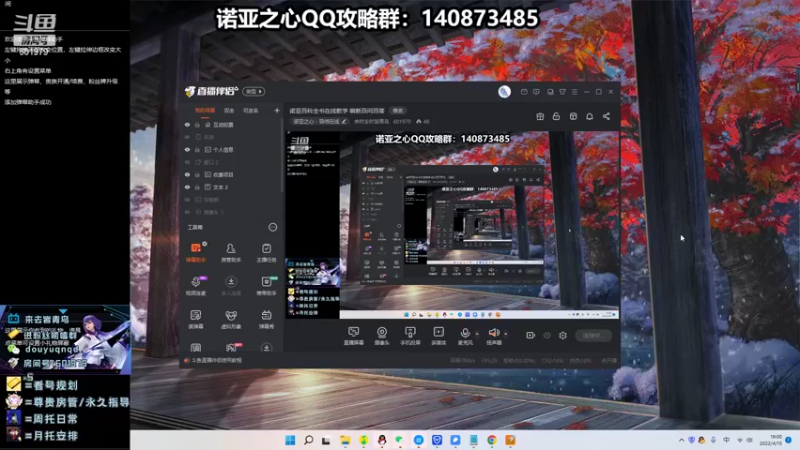Viewport: 800px width, 450px height.
Task: Add the 直播屏幕 screen capture source
Action: point(354,336)
